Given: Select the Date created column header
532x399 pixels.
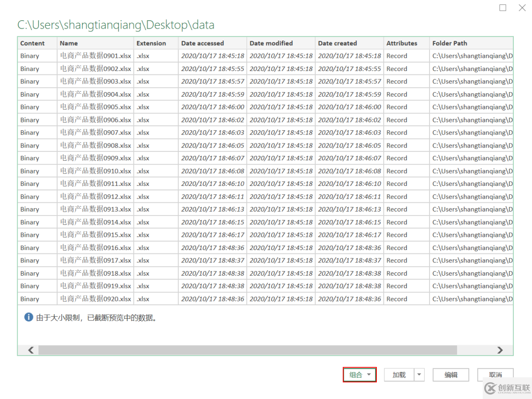Looking at the screenshot, I should 349,43.
